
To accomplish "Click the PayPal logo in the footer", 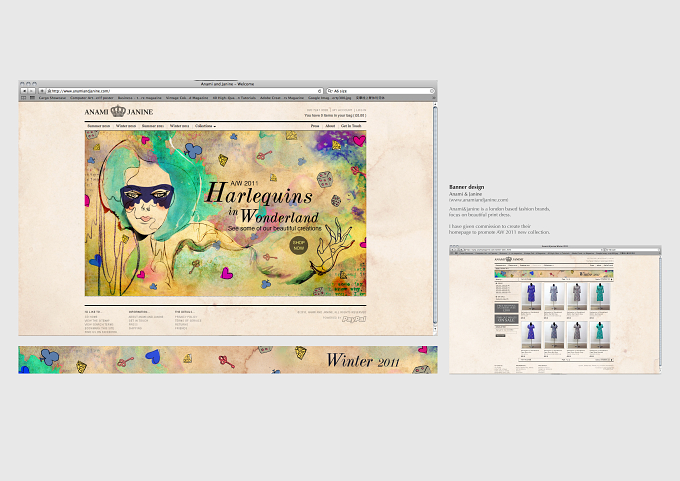I will (x=354, y=319).
